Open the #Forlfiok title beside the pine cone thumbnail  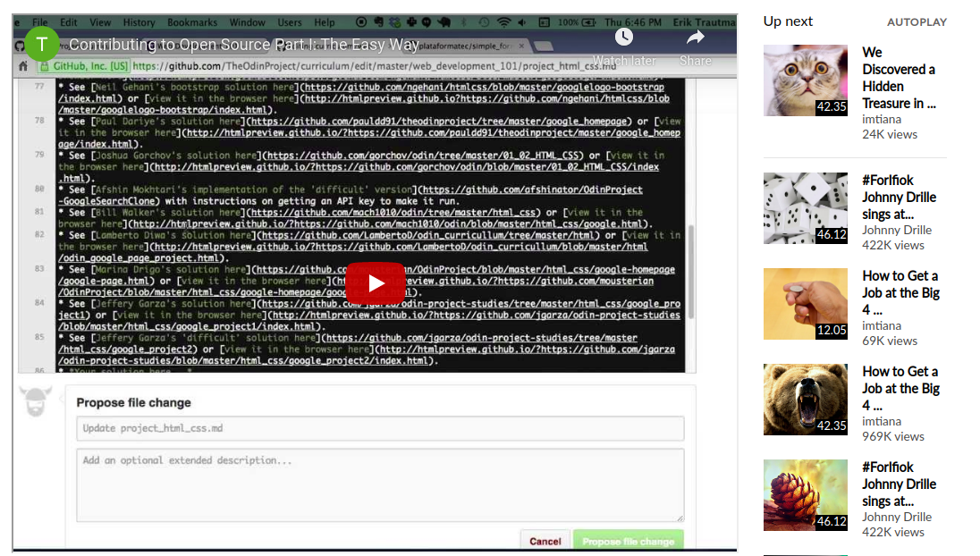[x=899, y=484]
